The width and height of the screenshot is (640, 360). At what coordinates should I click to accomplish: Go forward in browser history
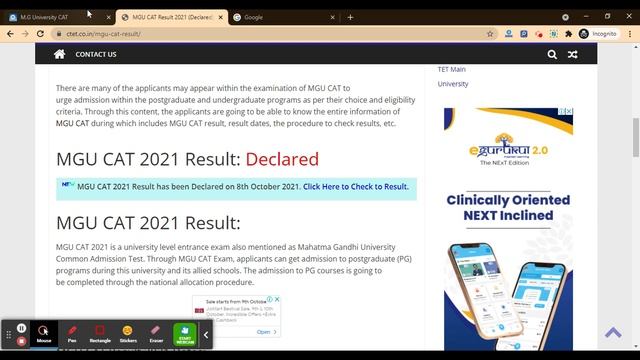(25, 34)
